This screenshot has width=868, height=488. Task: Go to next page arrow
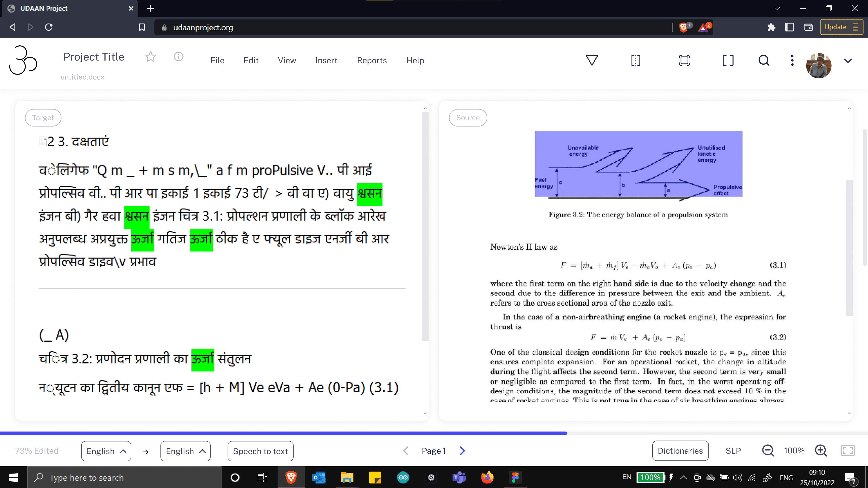[x=462, y=451]
